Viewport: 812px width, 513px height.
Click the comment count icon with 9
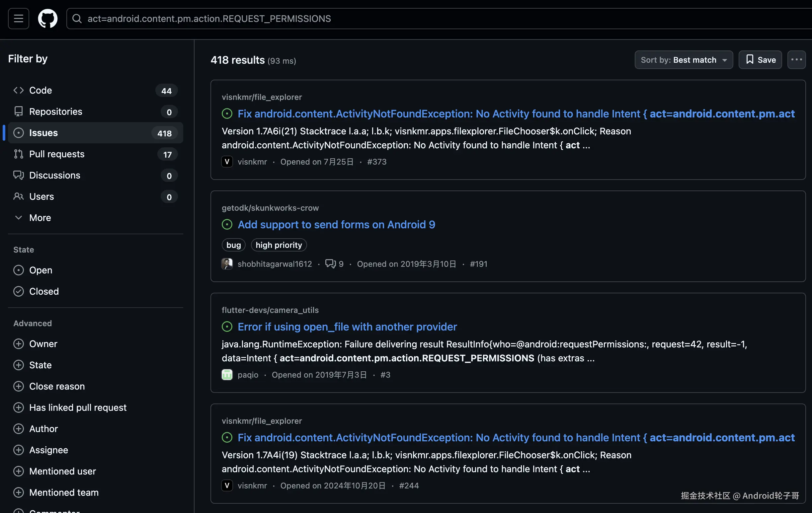330,263
